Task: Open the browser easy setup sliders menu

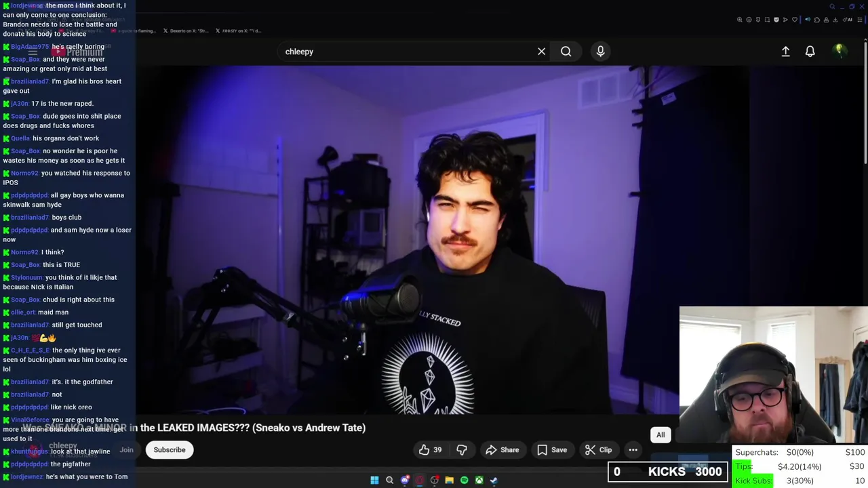Action: (x=860, y=20)
